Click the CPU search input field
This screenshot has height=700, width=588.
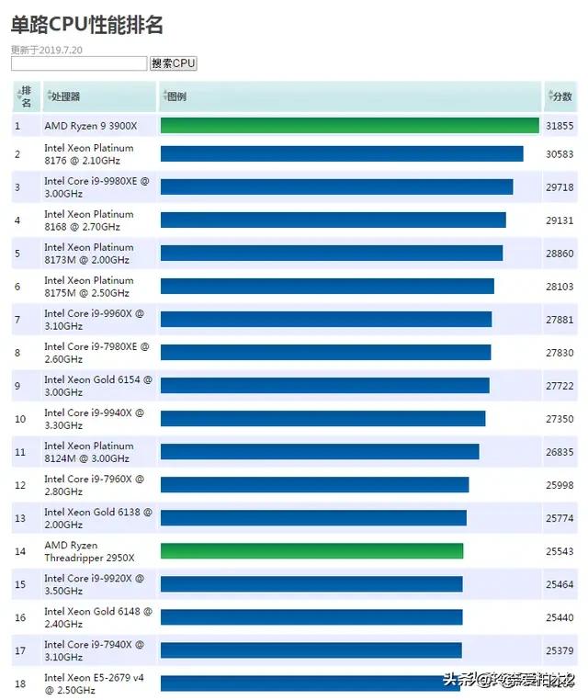tap(79, 63)
